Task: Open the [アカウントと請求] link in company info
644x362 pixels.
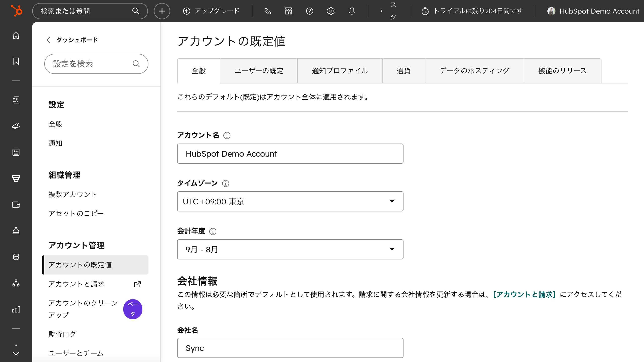Action: [524, 294]
